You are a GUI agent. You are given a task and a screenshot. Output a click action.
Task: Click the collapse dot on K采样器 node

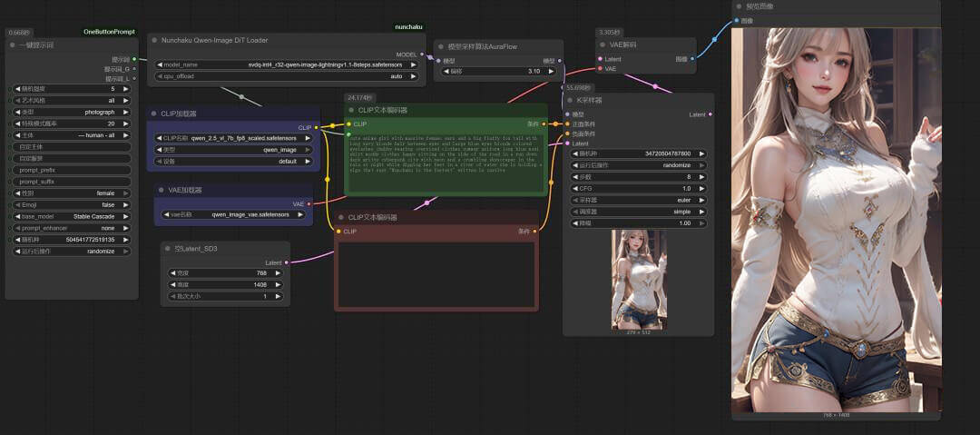(570, 100)
